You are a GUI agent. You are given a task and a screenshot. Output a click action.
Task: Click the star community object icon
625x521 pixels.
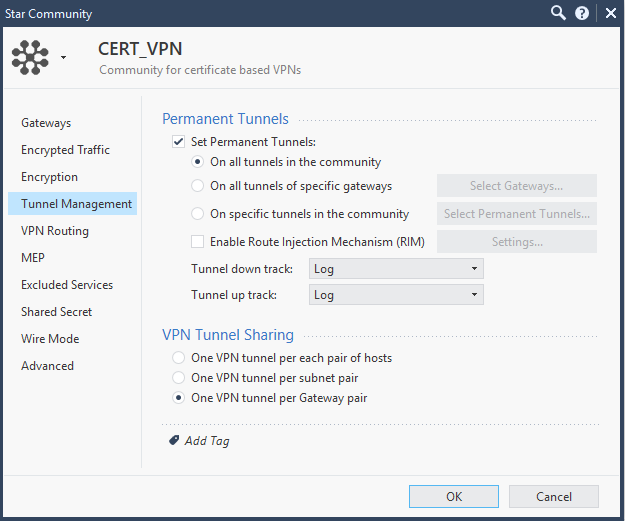[30, 58]
